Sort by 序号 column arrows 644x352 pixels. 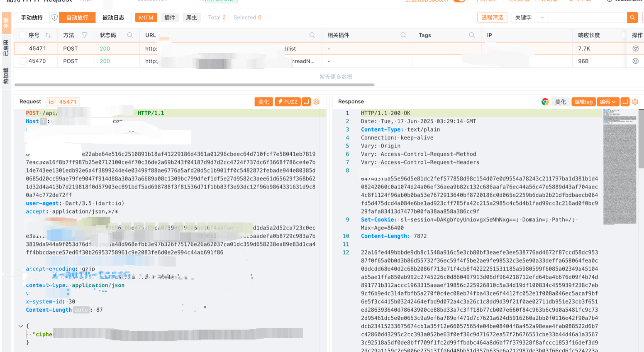click(x=48, y=35)
